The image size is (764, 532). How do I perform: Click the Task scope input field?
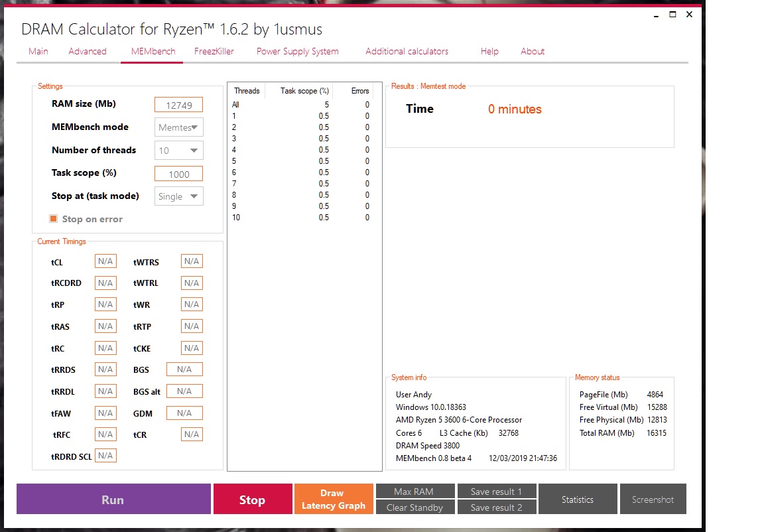click(x=178, y=174)
